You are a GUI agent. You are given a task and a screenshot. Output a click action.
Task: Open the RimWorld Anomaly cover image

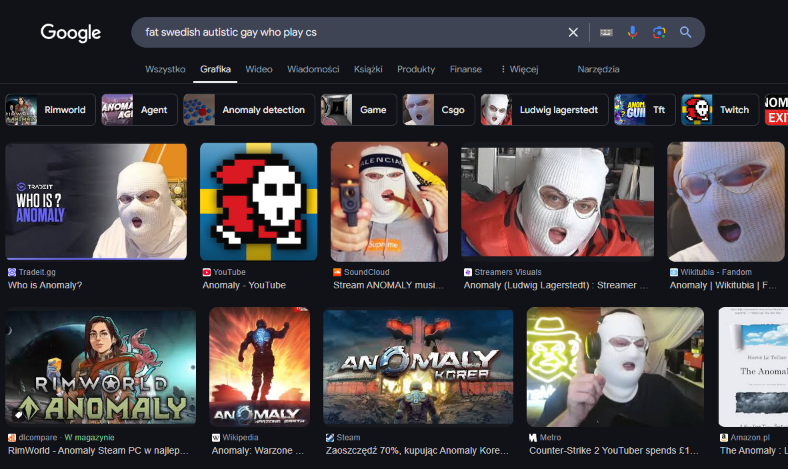101,367
